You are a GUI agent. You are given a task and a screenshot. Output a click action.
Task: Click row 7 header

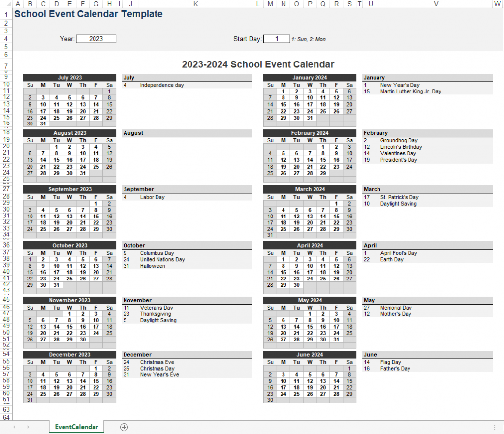[x=6, y=66]
